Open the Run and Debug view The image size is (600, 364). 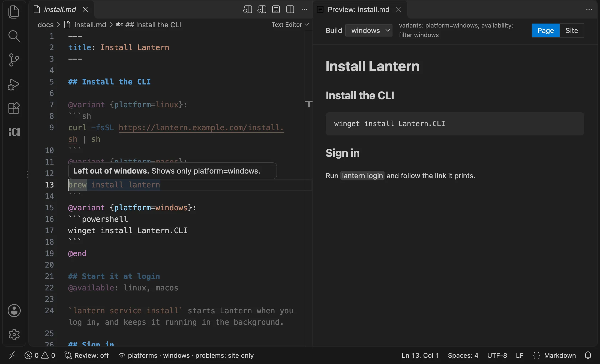(x=14, y=84)
